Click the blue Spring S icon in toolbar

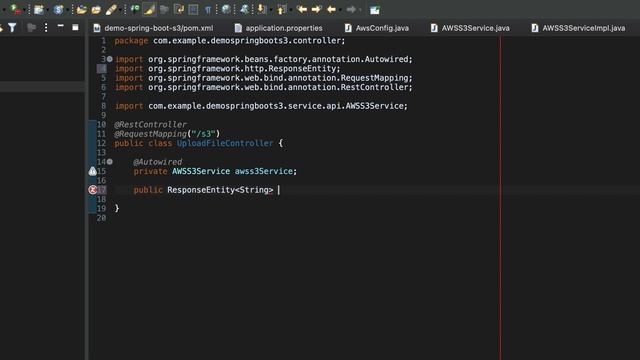(58, 9)
